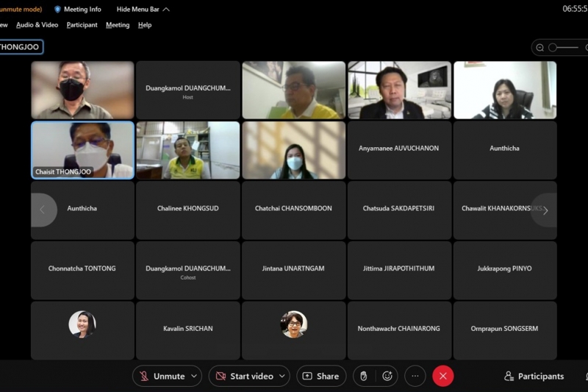Click the zoom out magnifier icon

point(540,48)
